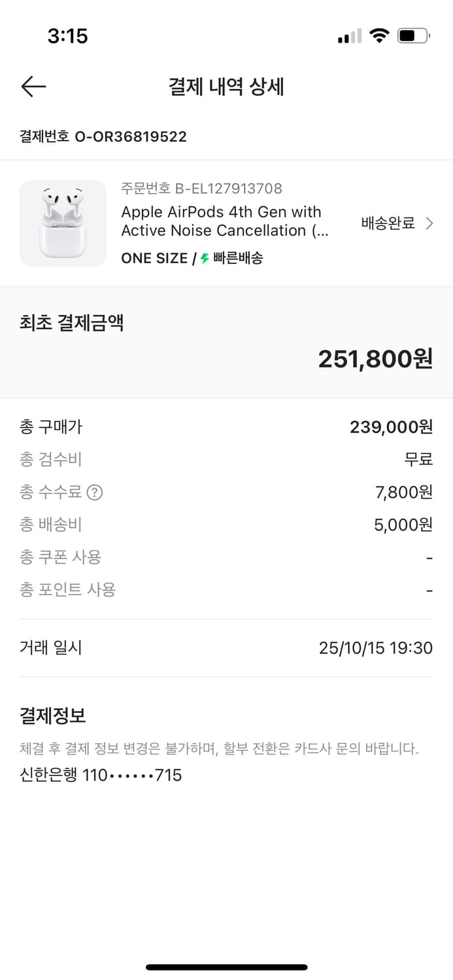Tap the help icon beside 총 수수료
The width and height of the screenshot is (453, 980).
tap(95, 493)
